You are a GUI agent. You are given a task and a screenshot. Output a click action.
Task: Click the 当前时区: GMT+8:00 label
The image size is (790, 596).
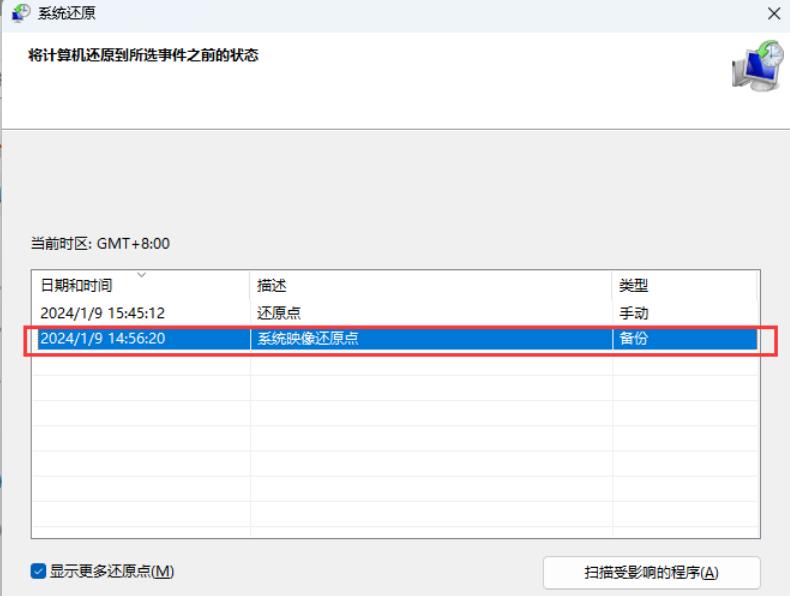100,243
